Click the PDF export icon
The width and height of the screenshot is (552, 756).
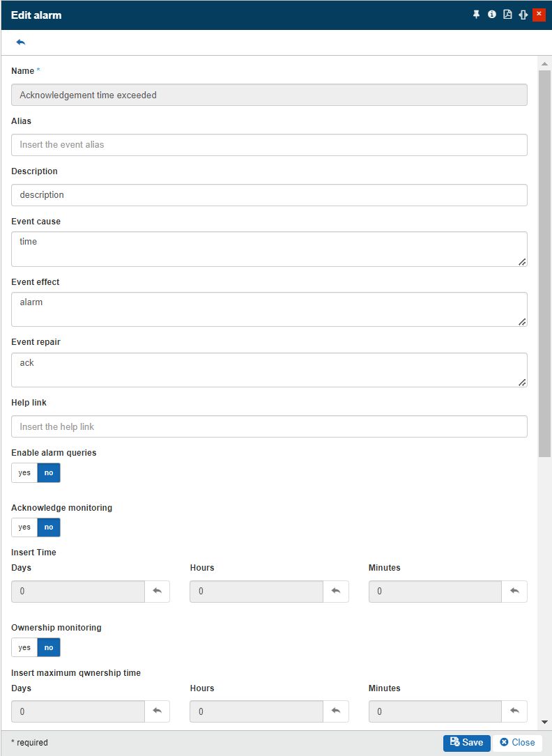coord(507,15)
